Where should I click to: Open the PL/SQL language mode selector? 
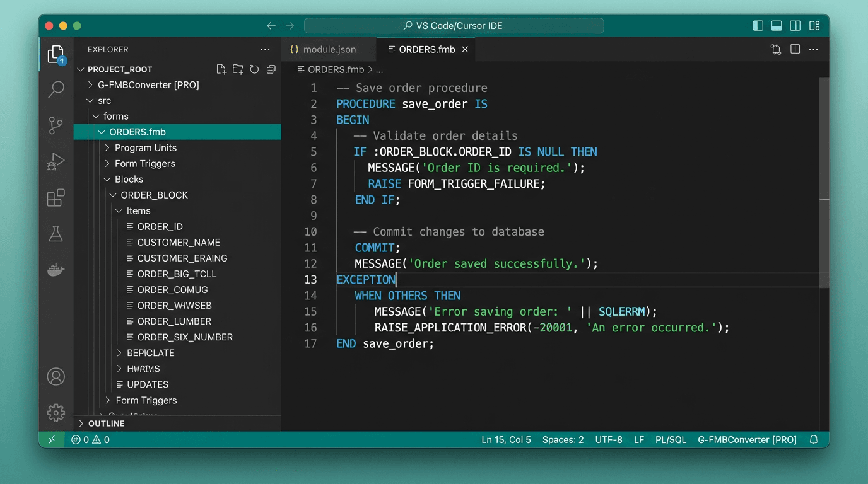(671, 439)
